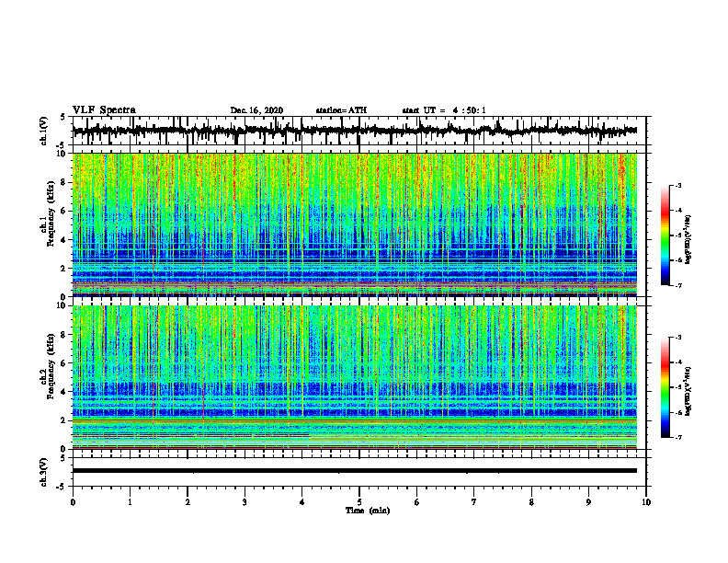728x563 pixels.
Task: Click the 'start UT = 4:50:1' label
Action: (x=444, y=110)
